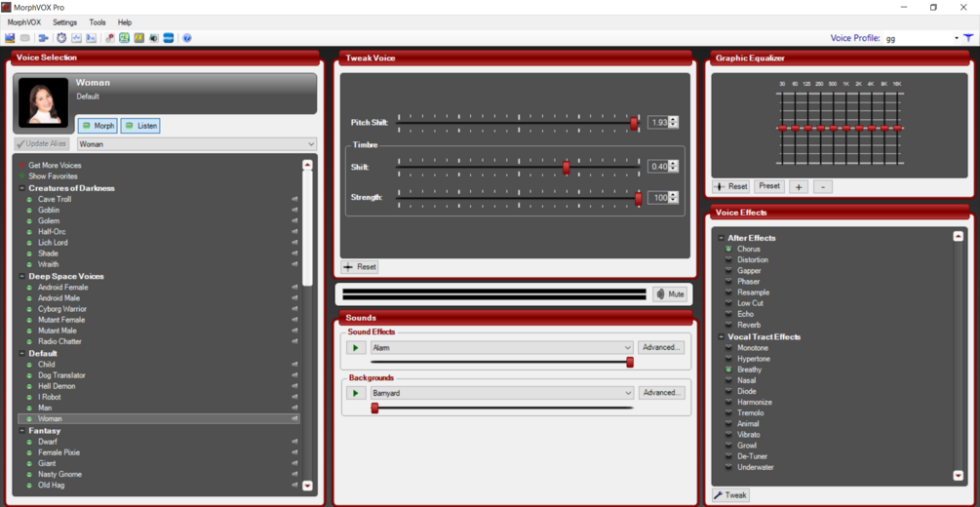This screenshot has height=507, width=980.
Task: Click the second waveform toolbar icon with blue arrow
Action: tap(92, 38)
